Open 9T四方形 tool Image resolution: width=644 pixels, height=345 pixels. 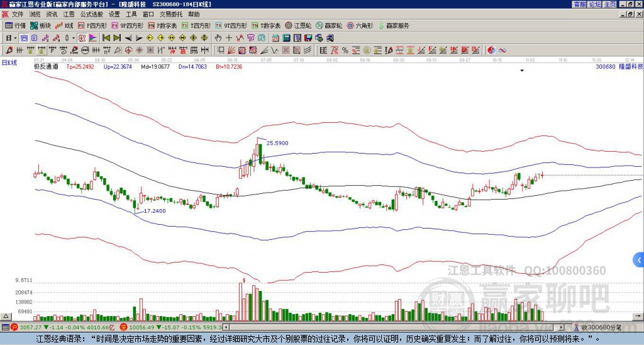coord(231,25)
